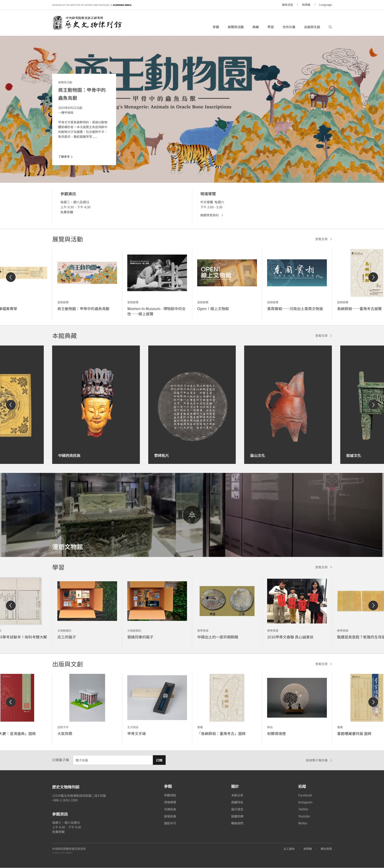Advance the 學習 carousel to the right
The width and height of the screenshot is (384, 868).
(x=373, y=605)
